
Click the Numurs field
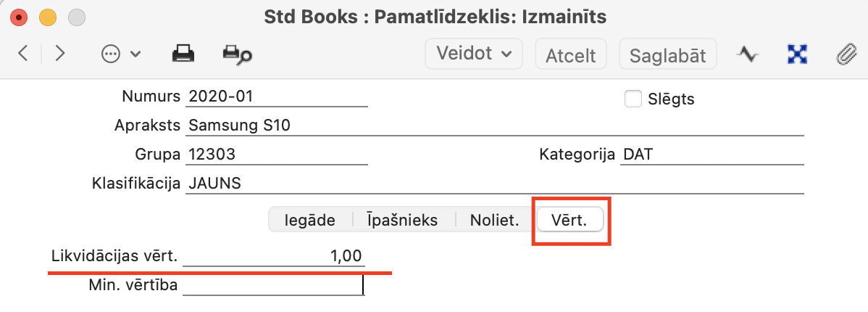click(277, 97)
